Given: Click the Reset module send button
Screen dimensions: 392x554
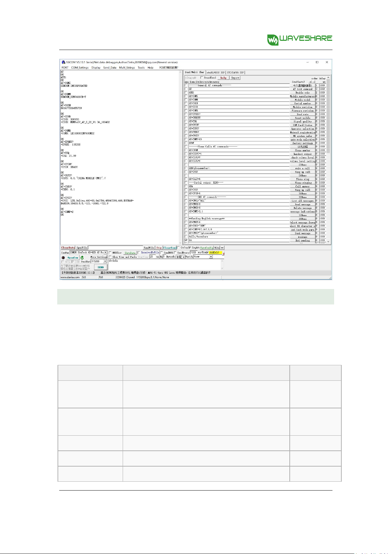Looking at the screenshot, I should pyautogui.click(x=303, y=118).
